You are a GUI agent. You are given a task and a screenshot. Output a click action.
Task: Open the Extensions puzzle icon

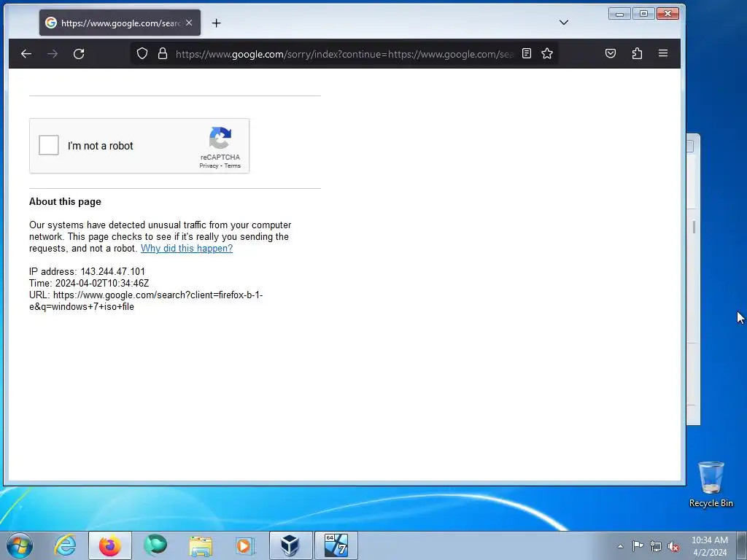tap(637, 53)
